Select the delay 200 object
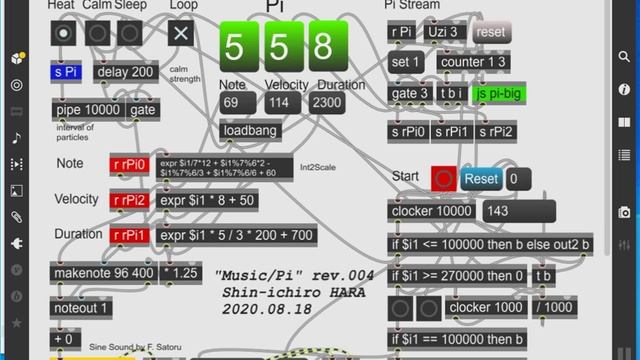640x360 pixels. pos(126,72)
